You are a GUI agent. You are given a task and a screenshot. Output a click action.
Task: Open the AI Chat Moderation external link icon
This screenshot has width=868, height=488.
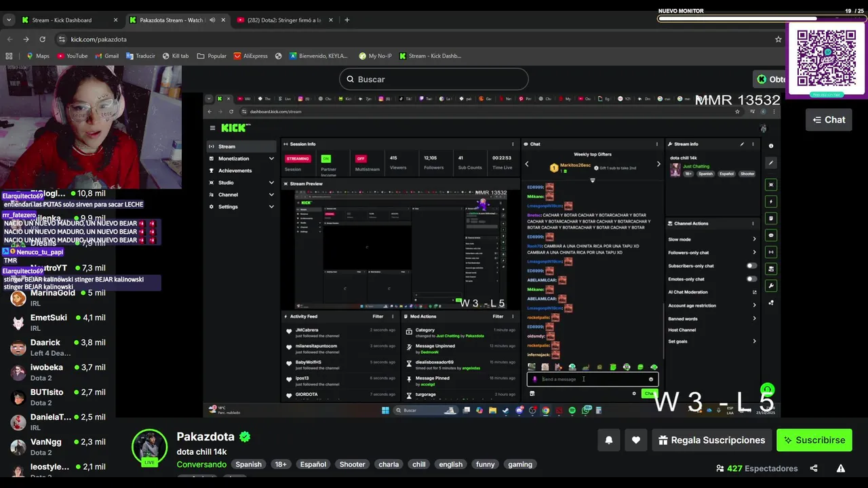pyautogui.click(x=754, y=292)
